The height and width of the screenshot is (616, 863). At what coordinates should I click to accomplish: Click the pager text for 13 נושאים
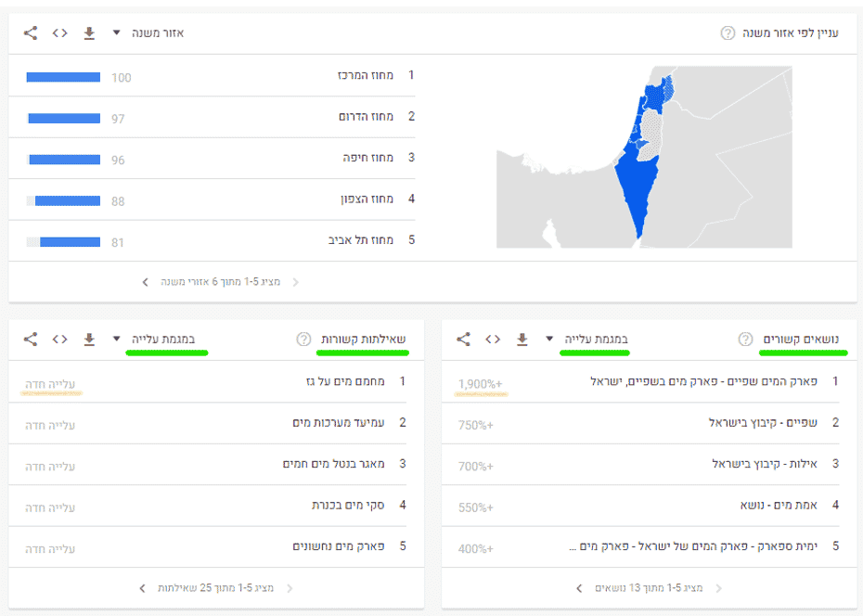[649, 588]
